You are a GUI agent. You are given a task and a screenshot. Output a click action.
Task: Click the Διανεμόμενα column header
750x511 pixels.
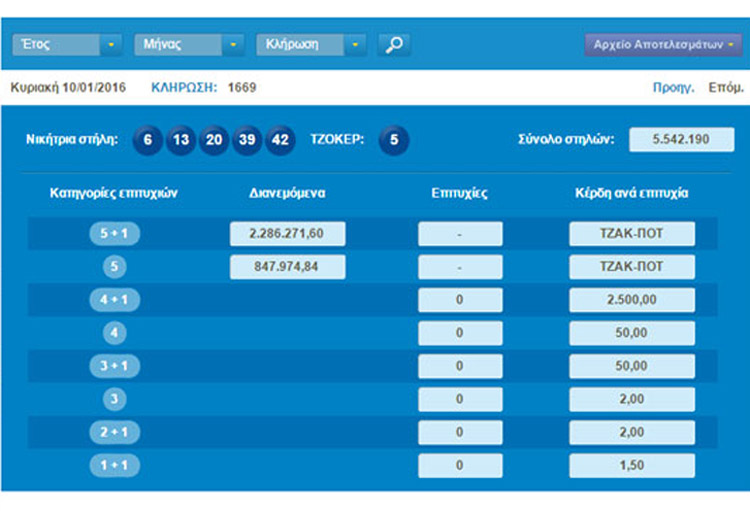tap(287, 193)
